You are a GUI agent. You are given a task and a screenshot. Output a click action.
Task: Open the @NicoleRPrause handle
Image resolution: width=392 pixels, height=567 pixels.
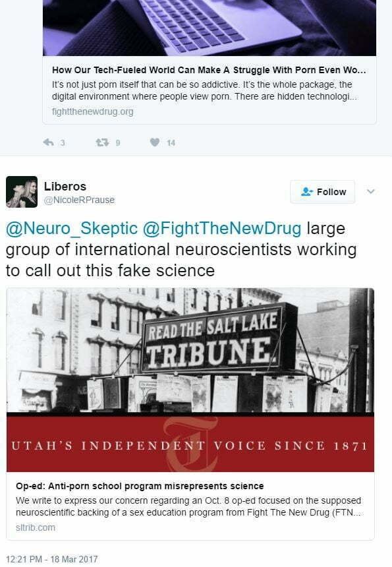tap(79, 200)
